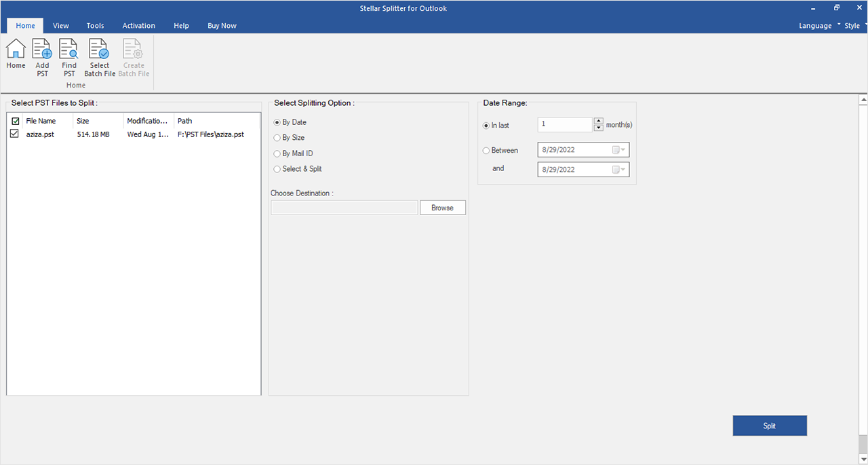Click the vertical scrollbar down arrow

(x=863, y=460)
